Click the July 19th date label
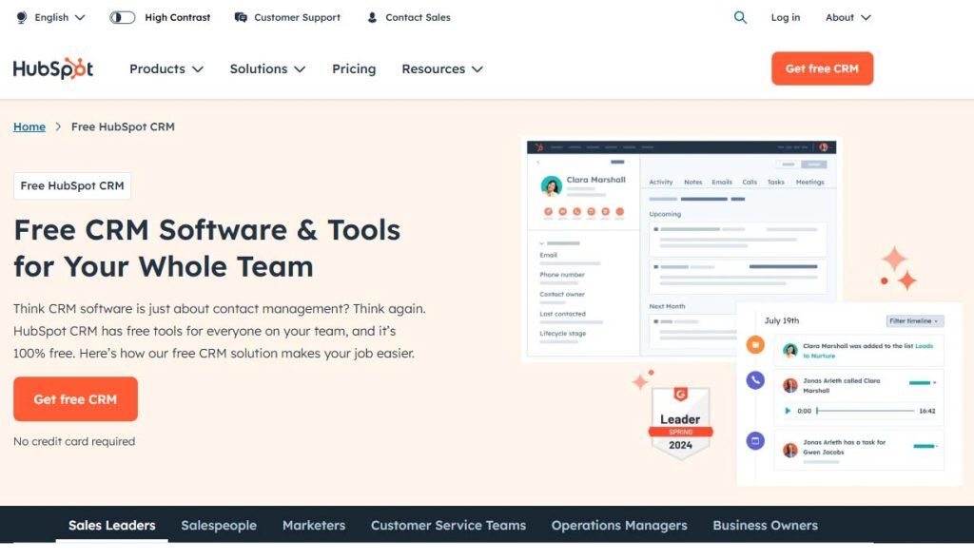 pos(782,320)
